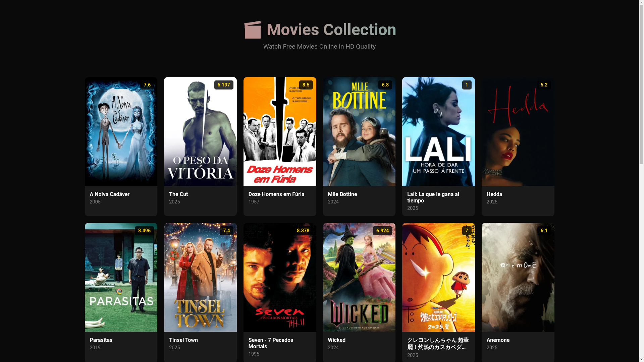Open the A Noiva Cadáver poster

tap(121, 131)
